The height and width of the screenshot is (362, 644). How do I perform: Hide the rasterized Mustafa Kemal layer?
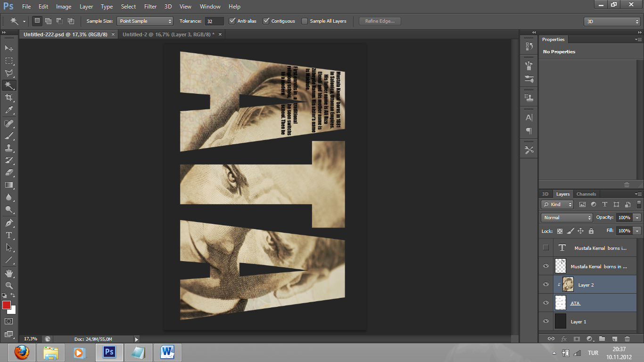(546, 266)
